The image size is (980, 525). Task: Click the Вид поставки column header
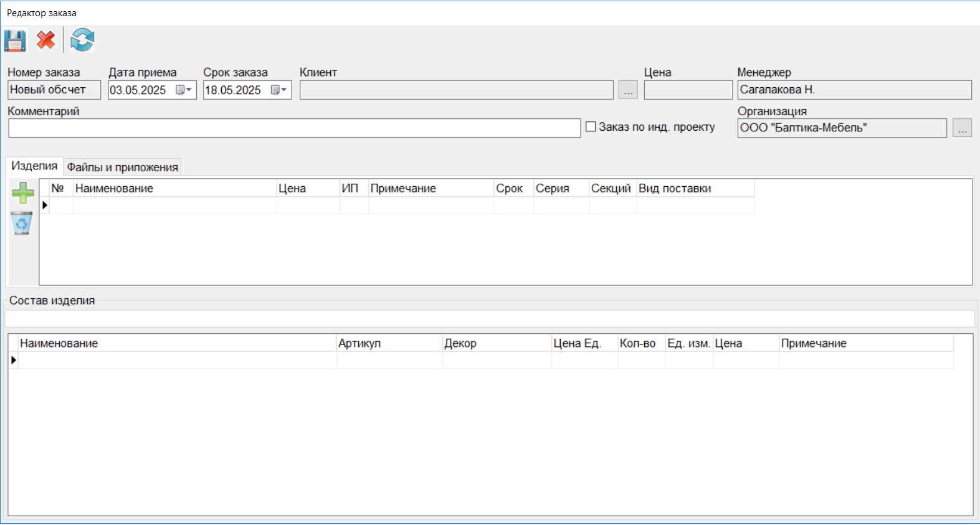pyautogui.click(x=695, y=189)
